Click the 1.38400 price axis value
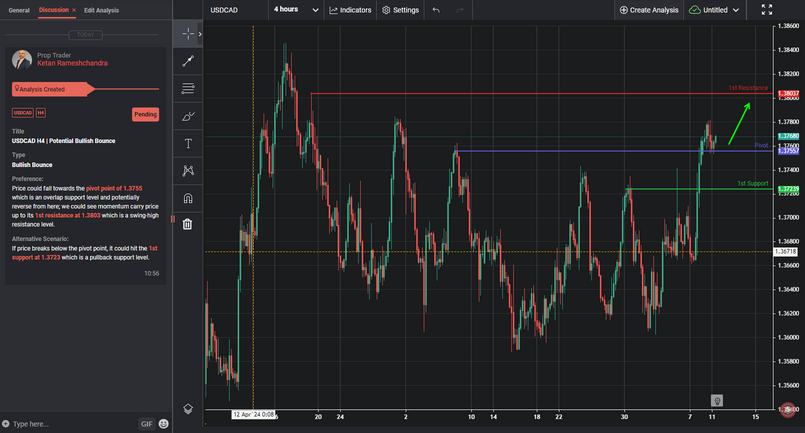Screen dimensions: 805x433 point(789,50)
